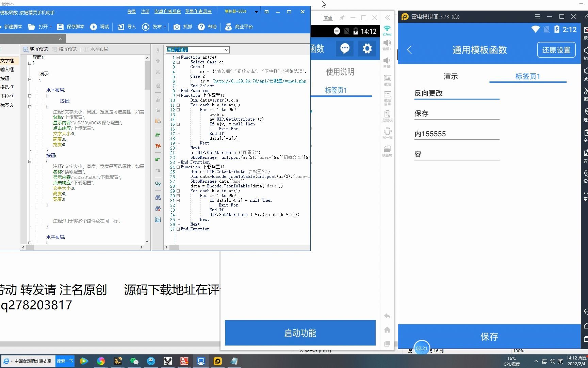Collapse Function 下载配置 code fold
This screenshot has height=368, width=588.
pos(178,167)
